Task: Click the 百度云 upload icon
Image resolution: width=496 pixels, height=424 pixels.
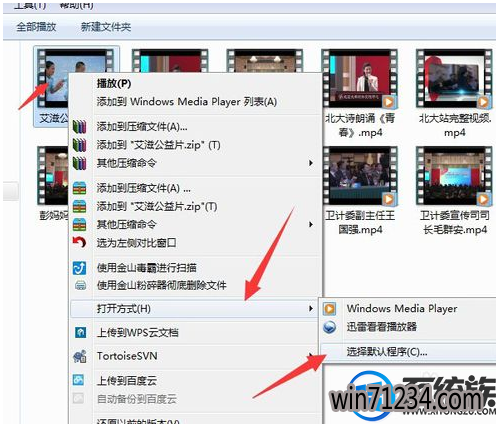Action: (x=79, y=380)
